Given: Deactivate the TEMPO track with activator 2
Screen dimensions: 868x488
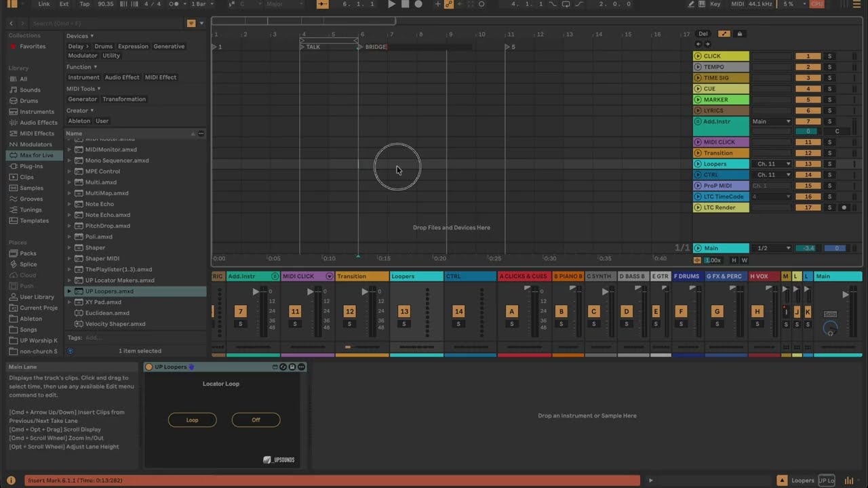Looking at the screenshot, I should (x=808, y=67).
